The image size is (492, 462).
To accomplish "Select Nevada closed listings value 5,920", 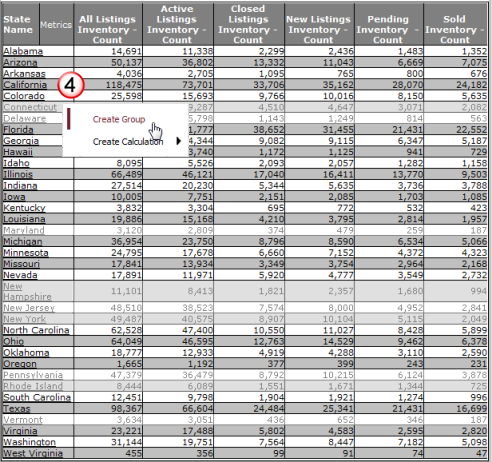I will tap(271, 275).
